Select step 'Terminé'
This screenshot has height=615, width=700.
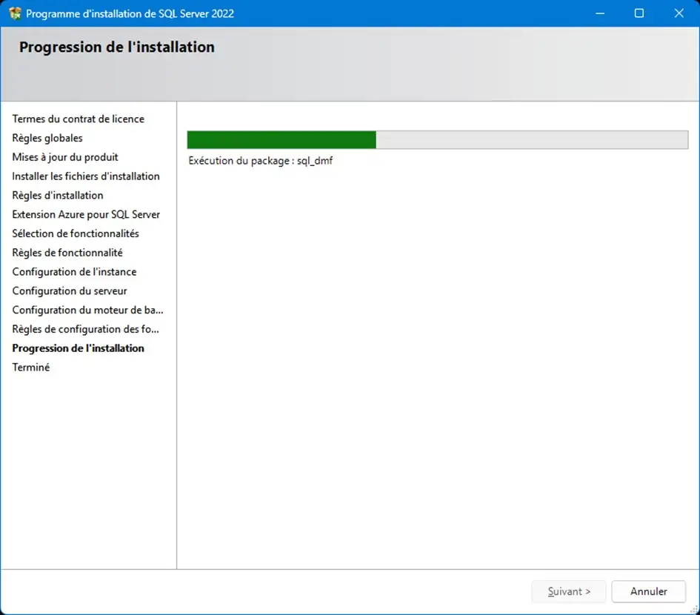[x=31, y=368]
